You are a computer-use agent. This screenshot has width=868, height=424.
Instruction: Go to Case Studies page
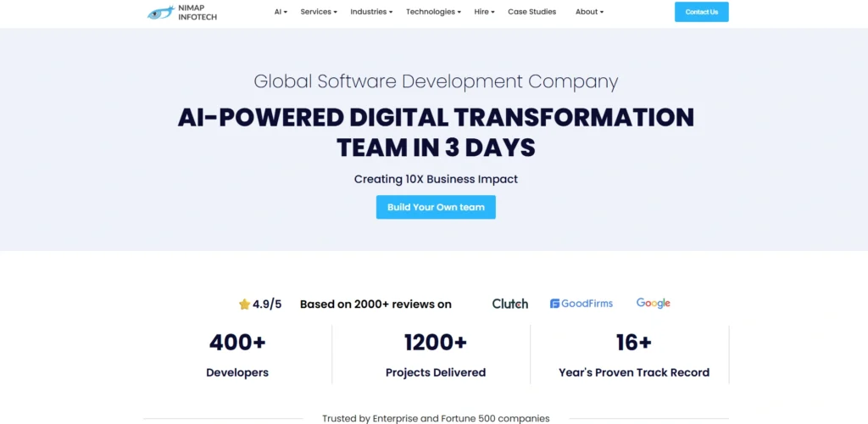(532, 12)
